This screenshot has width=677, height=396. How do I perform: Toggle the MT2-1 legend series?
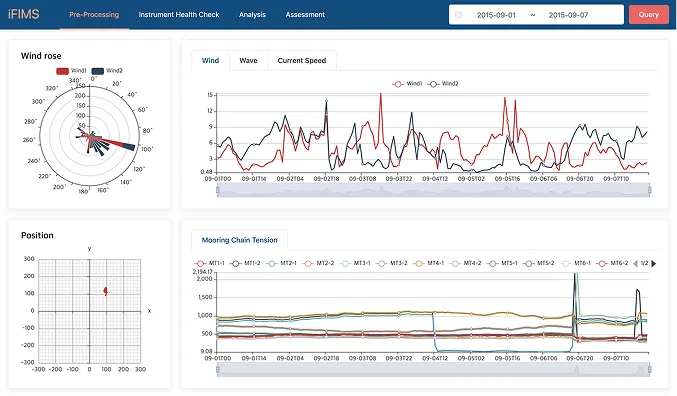coord(282,263)
